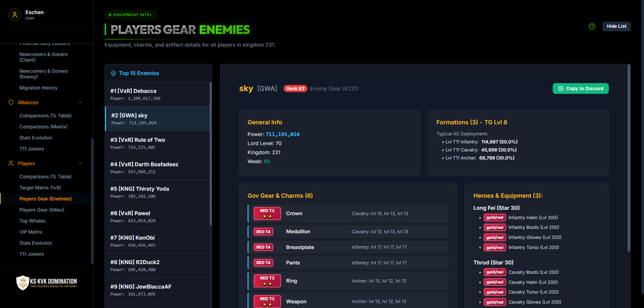Viewport: 644px width, 308px height.
Task: Click the Eschen user avatar icon
Action: 14,14
